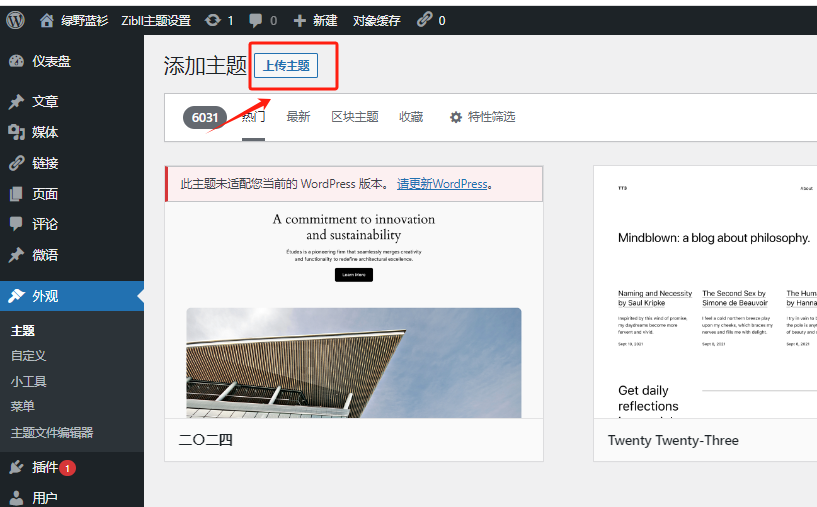Viewport: 817px width, 507px height.
Task: Click the link icon beside 链接
Action: pos(16,163)
